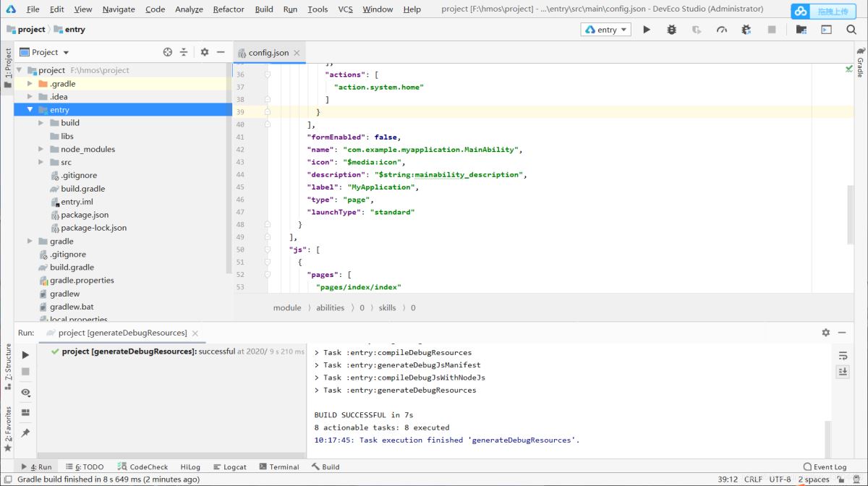Image resolution: width=868 pixels, height=486 pixels.
Task: Select gradle.properties in the project tree
Action: 82,281
